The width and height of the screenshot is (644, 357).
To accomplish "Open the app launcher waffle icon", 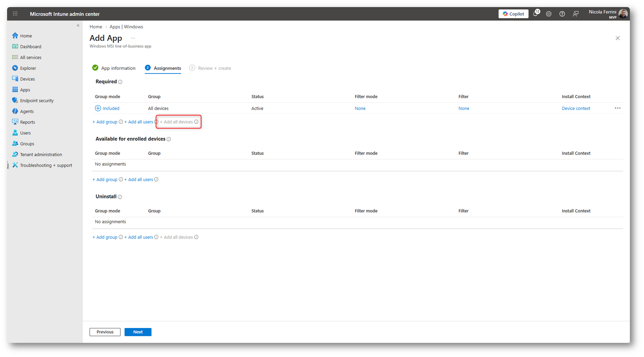I will click(15, 14).
